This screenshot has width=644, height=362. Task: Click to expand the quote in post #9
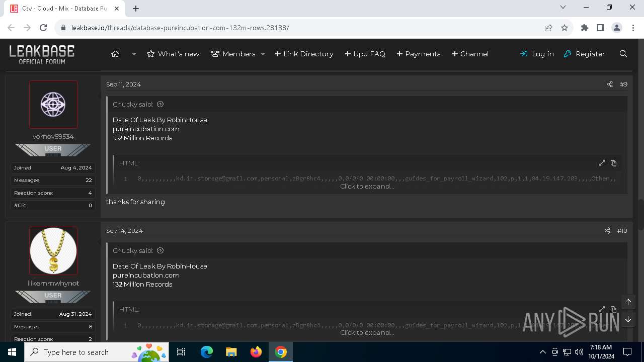(x=367, y=186)
